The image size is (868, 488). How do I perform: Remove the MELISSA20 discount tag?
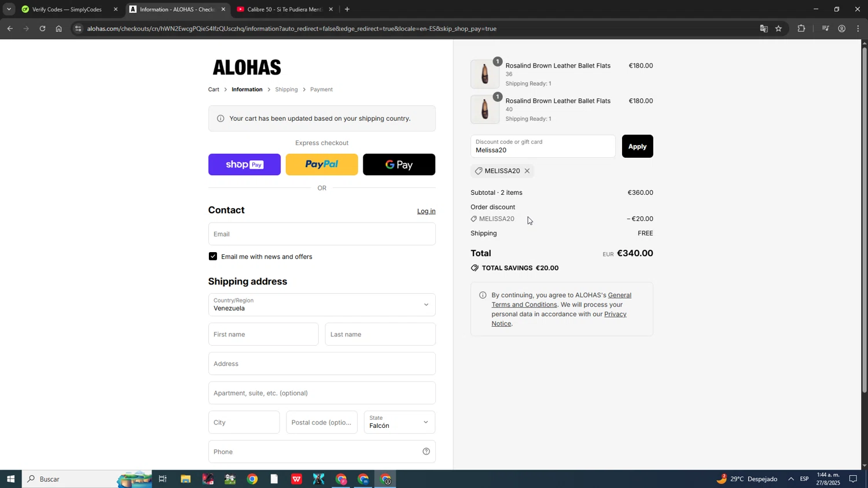click(x=527, y=171)
